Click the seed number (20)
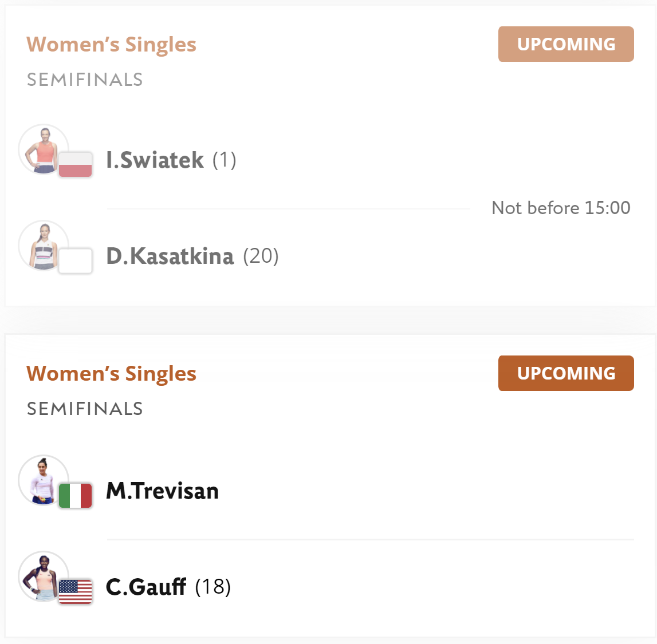 click(x=261, y=256)
